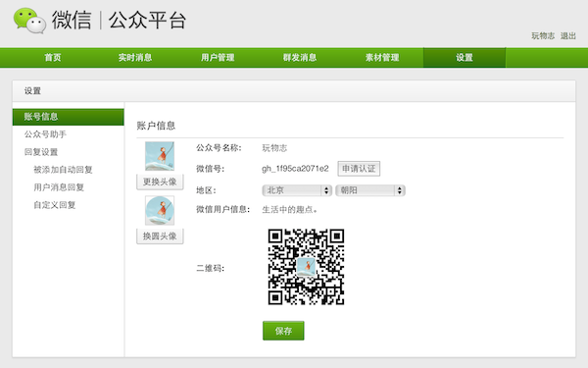This screenshot has height=368, width=588.
Task: Switch to 群发消息 tab
Action: (300, 58)
